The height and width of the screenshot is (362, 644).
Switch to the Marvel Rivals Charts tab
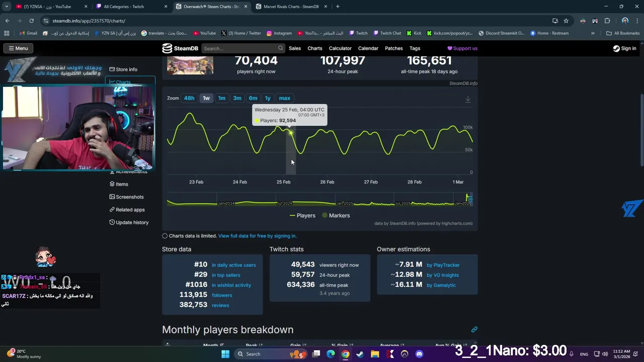coord(292,7)
